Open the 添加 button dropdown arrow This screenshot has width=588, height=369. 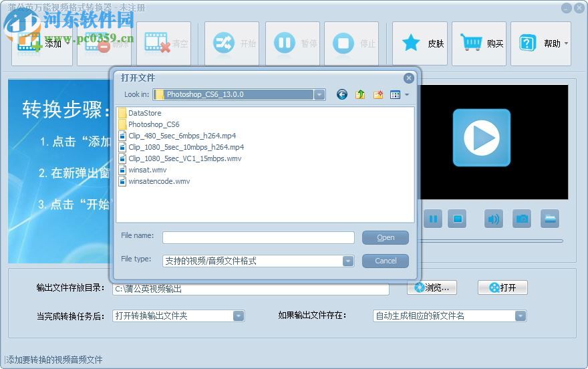coord(68,43)
